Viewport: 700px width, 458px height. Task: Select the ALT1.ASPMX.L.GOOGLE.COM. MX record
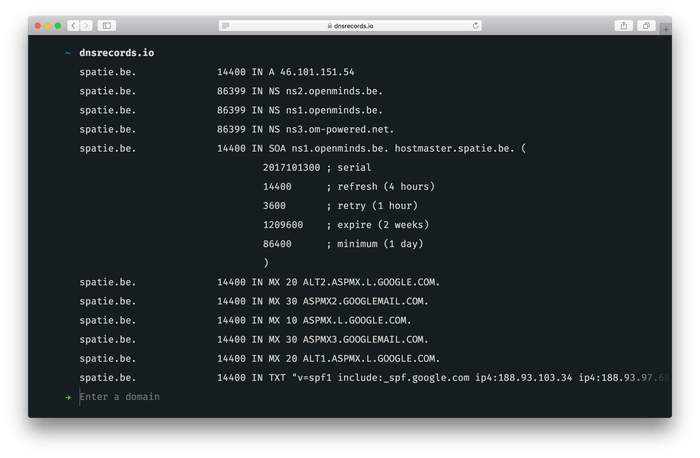click(259, 359)
